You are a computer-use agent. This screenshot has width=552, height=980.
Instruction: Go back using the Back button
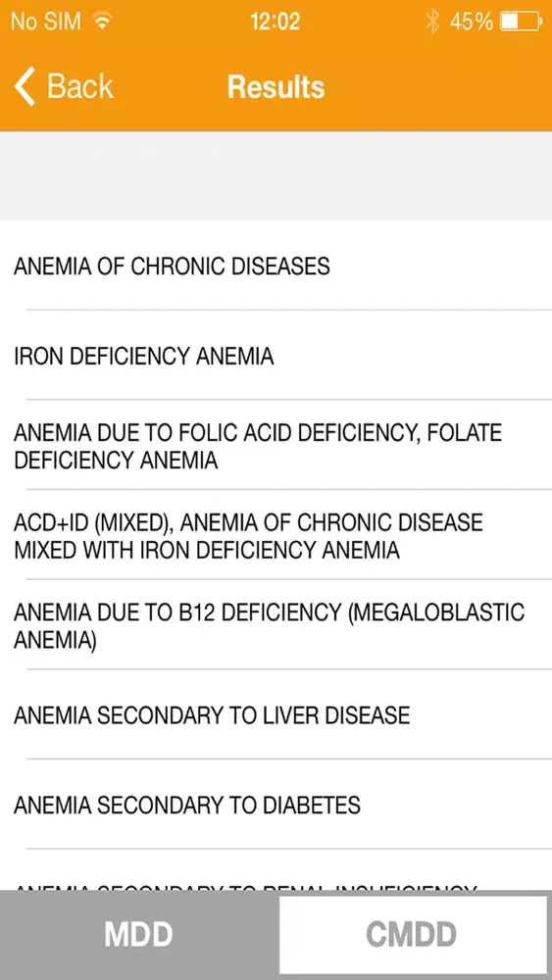(x=64, y=85)
